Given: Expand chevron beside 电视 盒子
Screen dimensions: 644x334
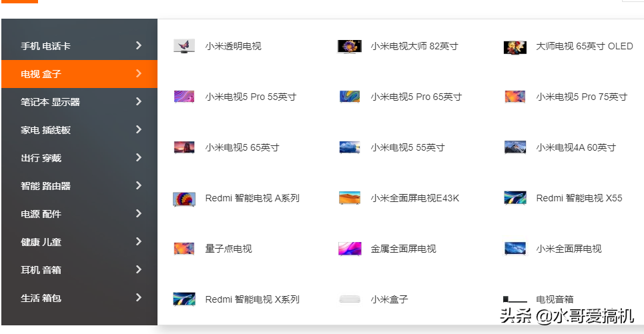Looking at the screenshot, I should click(139, 73).
